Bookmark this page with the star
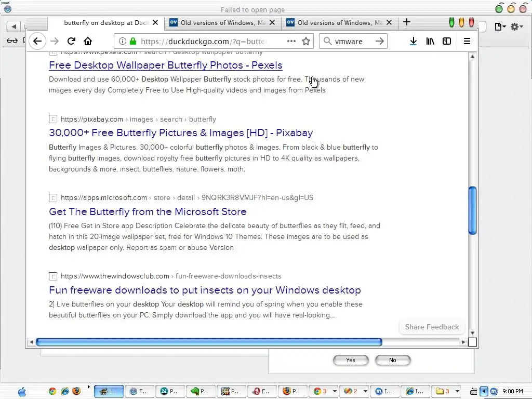The image size is (532, 399). pyautogui.click(x=306, y=42)
